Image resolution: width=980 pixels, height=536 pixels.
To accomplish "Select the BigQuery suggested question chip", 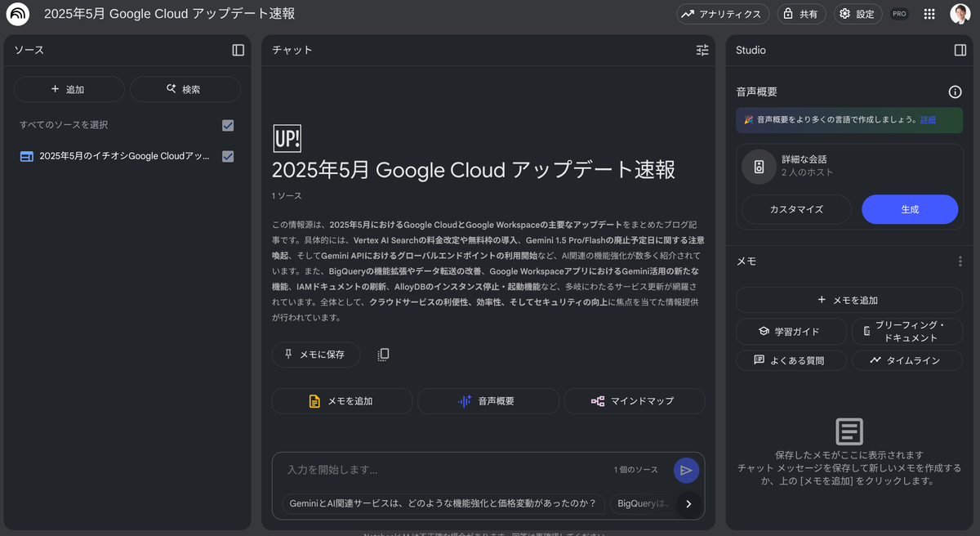I will point(643,503).
